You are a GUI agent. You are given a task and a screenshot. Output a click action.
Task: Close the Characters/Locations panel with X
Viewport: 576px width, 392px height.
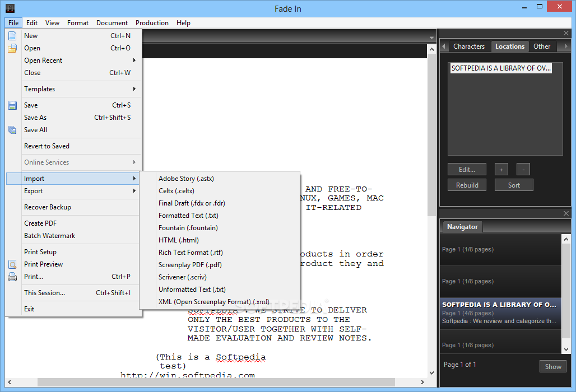coord(566,33)
